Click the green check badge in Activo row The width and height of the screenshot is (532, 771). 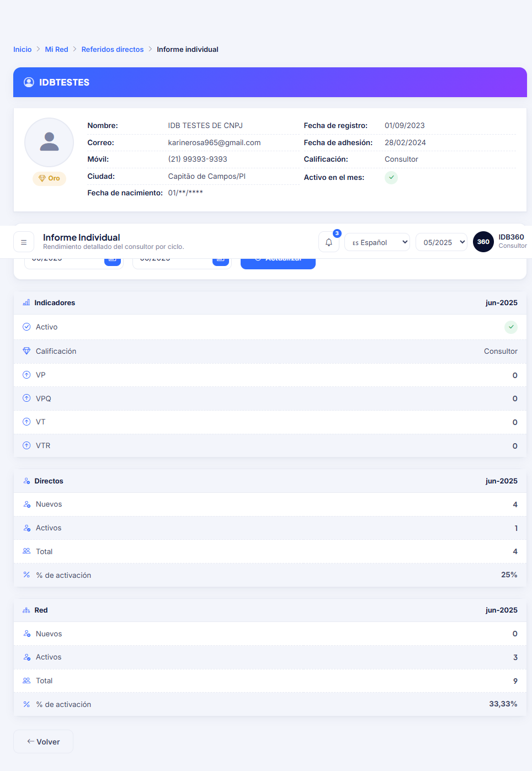[x=511, y=327]
